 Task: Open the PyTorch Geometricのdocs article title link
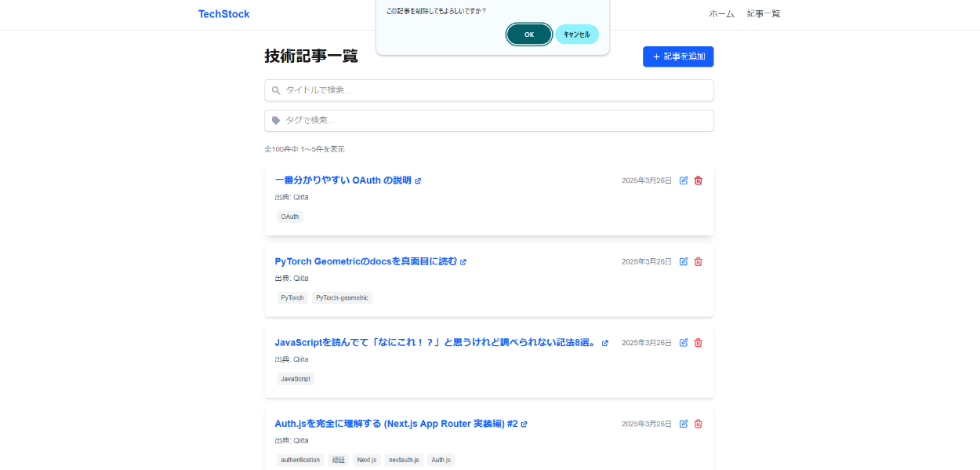pos(365,261)
